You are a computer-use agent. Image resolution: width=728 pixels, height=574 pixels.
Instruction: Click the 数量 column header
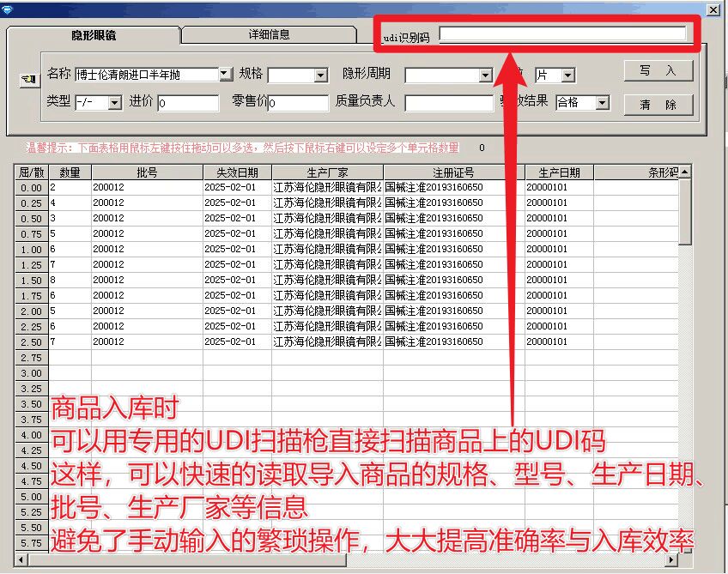[70, 172]
